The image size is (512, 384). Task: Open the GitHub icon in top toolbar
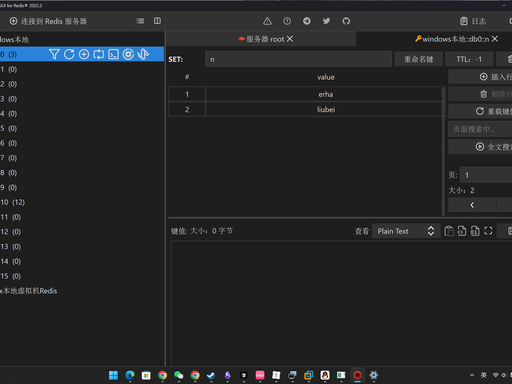(346, 21)
